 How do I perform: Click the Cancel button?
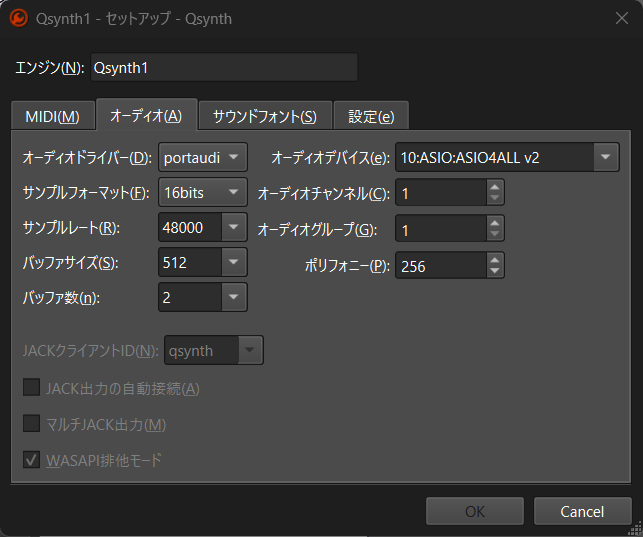pyautogui.click(x=582, y=511)
